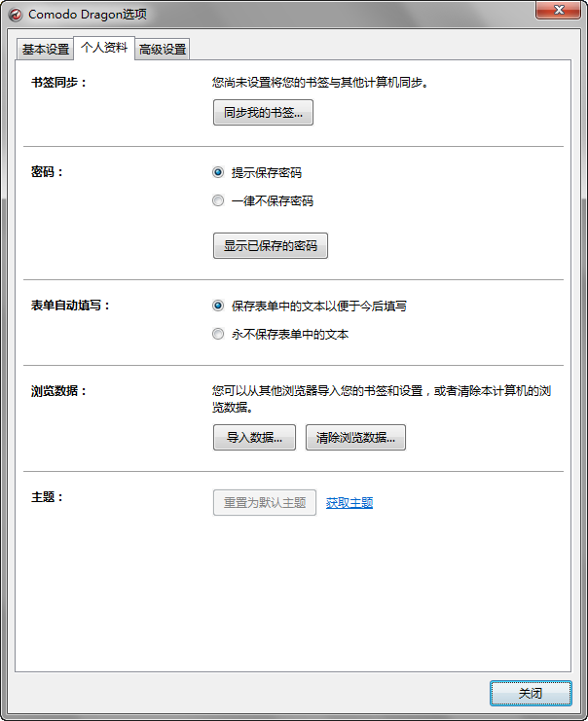588x721 pixels.
Task: Click the 同步我的书签... button
Action: (263, 112)
